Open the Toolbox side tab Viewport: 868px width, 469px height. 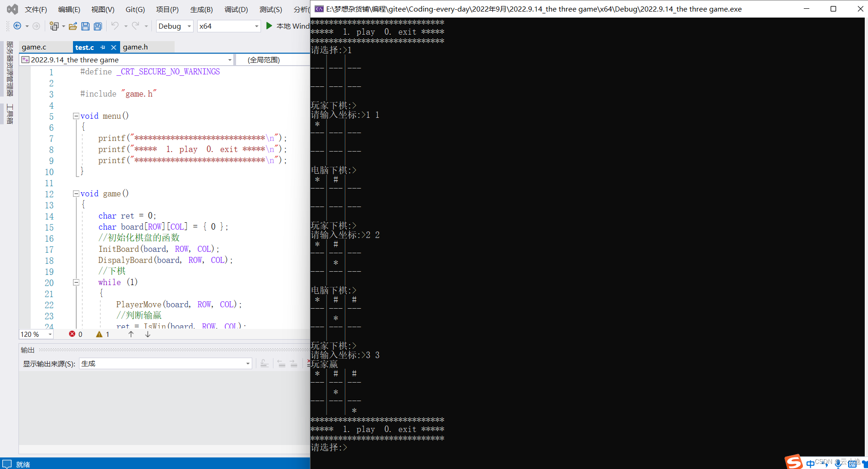10,114
